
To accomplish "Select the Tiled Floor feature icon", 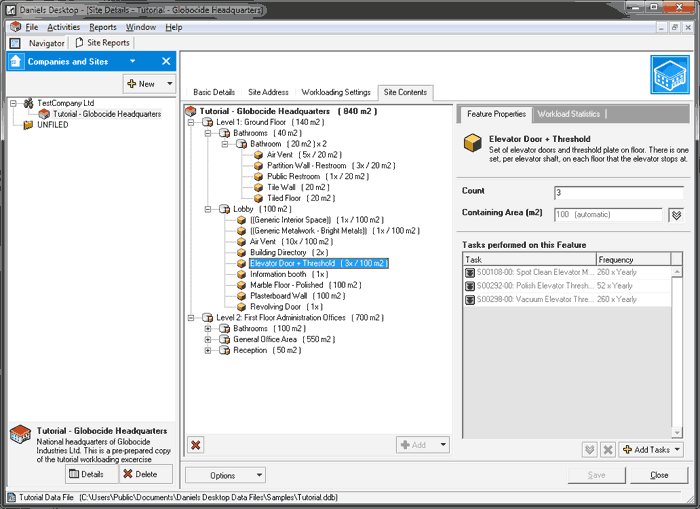I will (x=258, y=198).
